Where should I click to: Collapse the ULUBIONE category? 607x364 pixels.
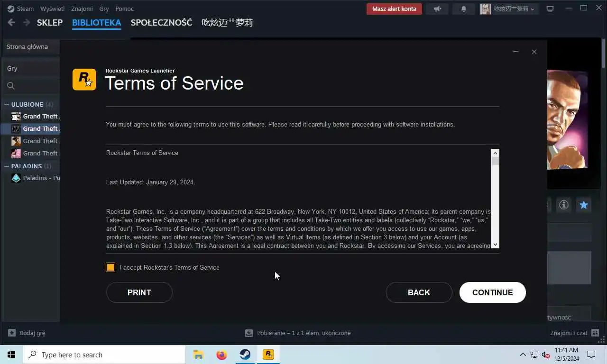point(7,104)
